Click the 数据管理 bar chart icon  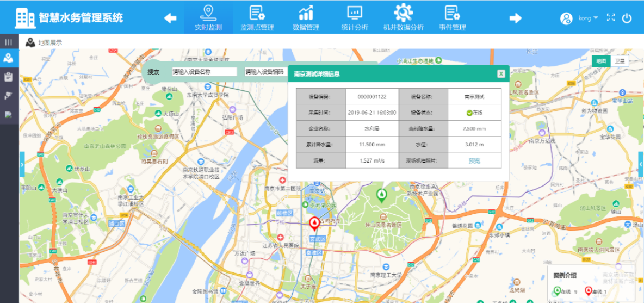[306, 13]
